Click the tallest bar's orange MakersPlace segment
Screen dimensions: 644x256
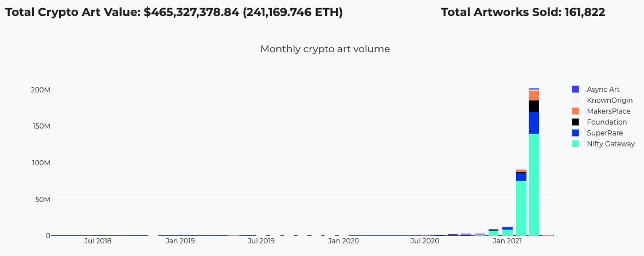tap(534, 95)
